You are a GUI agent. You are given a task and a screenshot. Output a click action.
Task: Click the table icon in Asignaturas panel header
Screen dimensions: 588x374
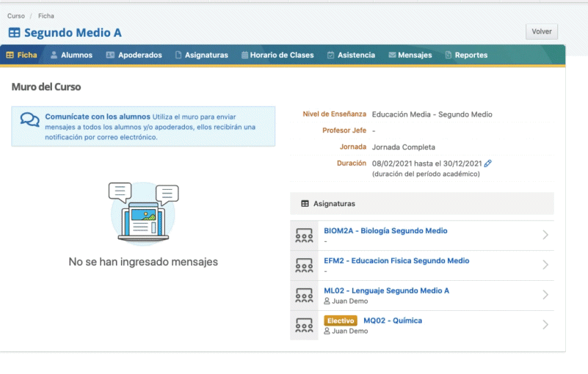tap(305, 203)
